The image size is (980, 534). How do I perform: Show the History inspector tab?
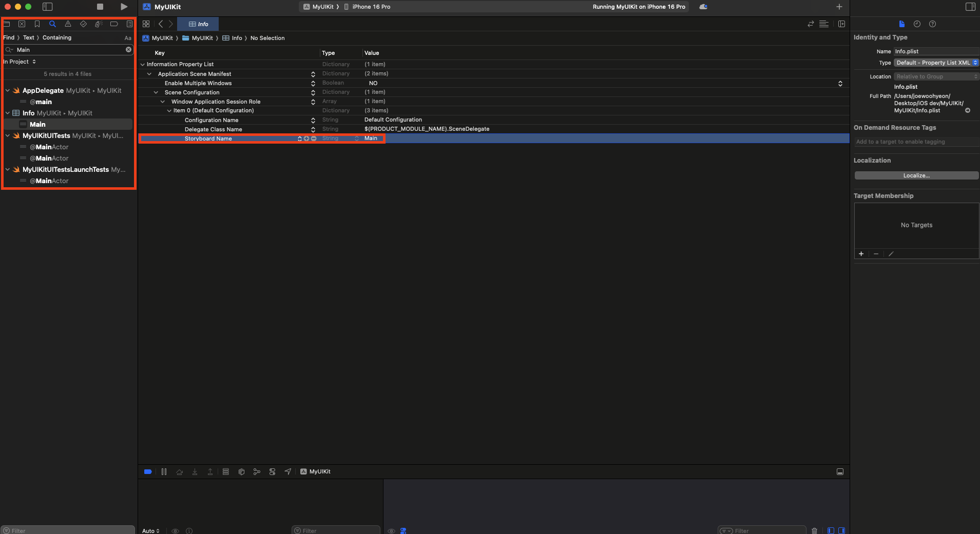click(x=917, y=24)
